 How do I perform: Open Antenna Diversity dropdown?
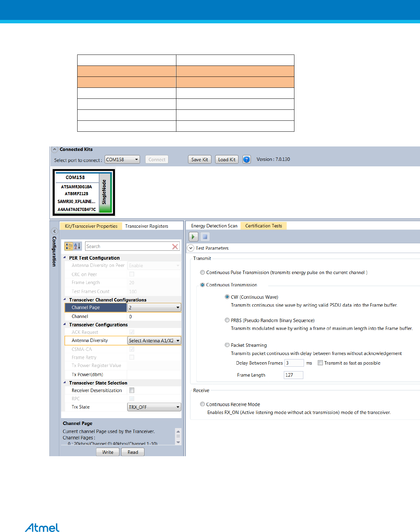tap(154, 341)
